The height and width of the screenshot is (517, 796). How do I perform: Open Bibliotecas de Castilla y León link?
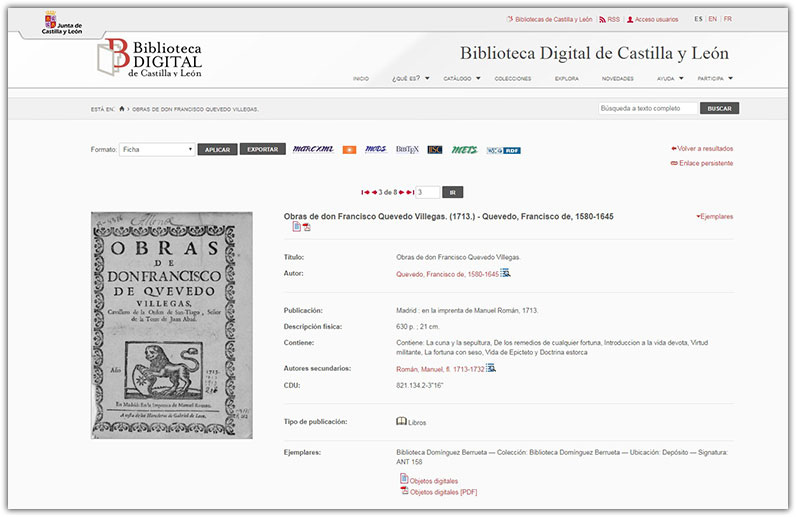(549, 19)
